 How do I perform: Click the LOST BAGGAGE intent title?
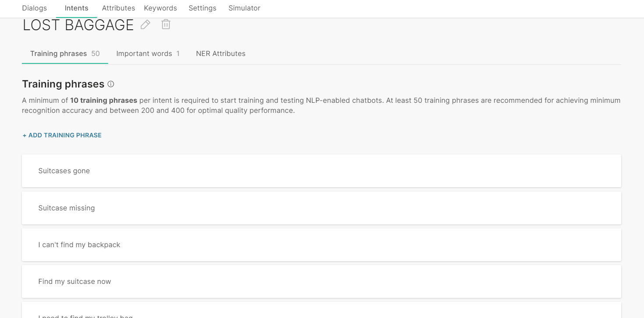78,25
